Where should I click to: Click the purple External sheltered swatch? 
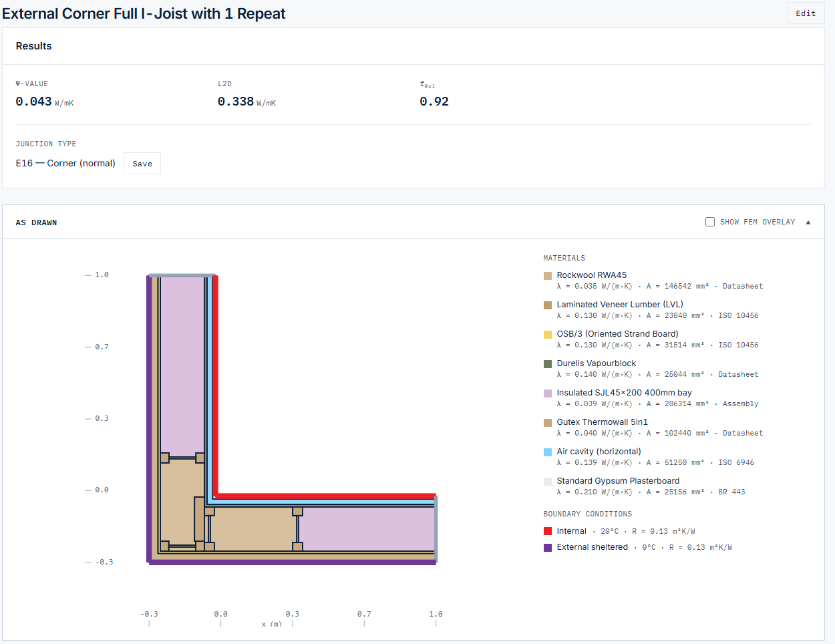pos(548,548)
